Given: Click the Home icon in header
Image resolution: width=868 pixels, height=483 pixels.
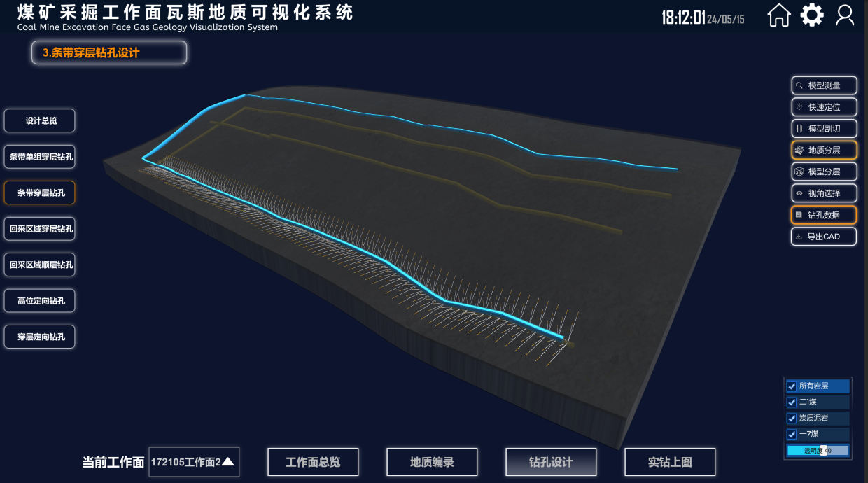Looking at the screenshot, I should point(779,15).
